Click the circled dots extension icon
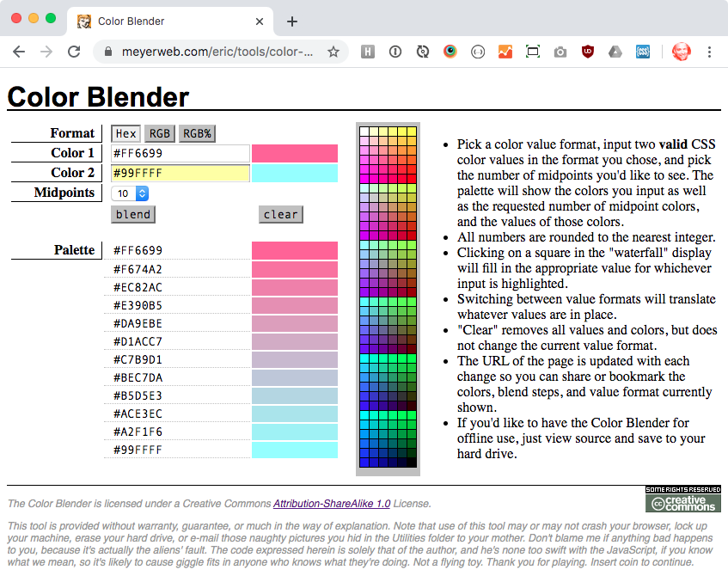The image size is (728, 582). [x=478, y=52]
